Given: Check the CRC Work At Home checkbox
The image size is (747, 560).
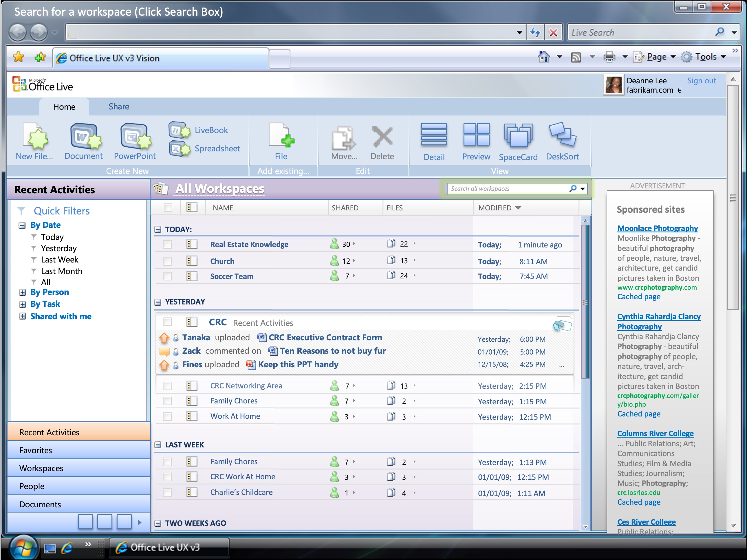Looking at the screenshot, I should [x=167, y=477].
